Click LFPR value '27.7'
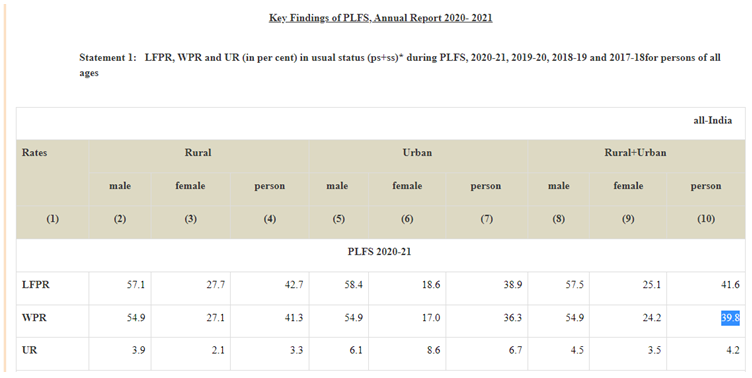752x378 pixels. tap(215, 285)
